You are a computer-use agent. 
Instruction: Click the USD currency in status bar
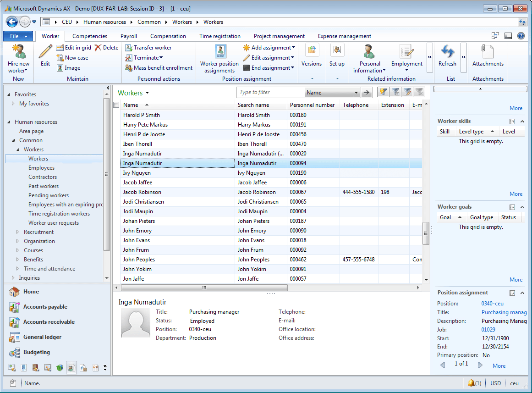pyautogui.click(x=495, y=383)
